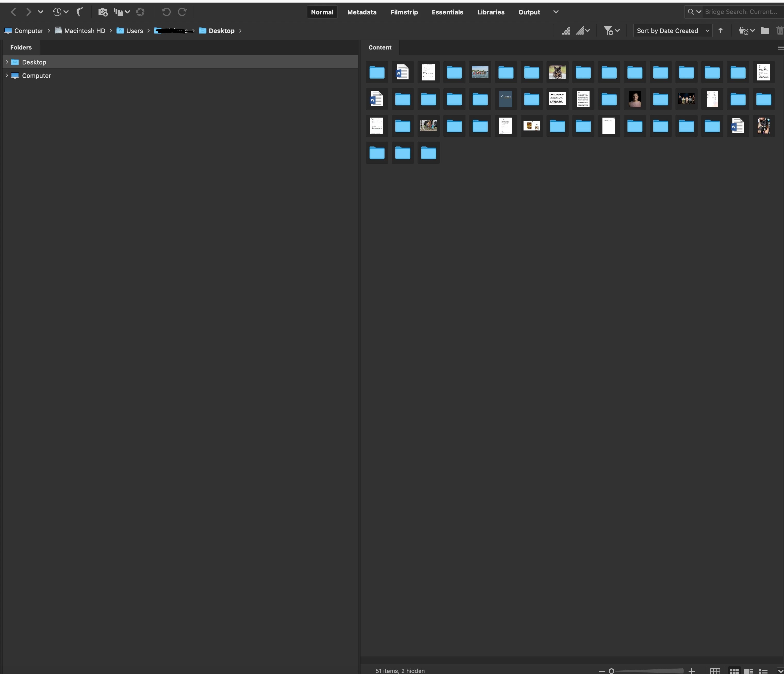The height and width of the screenshot is (674, 784).
Task: Go to Macintosh HD in breadcrumb path
Action: tap(84, 31)
